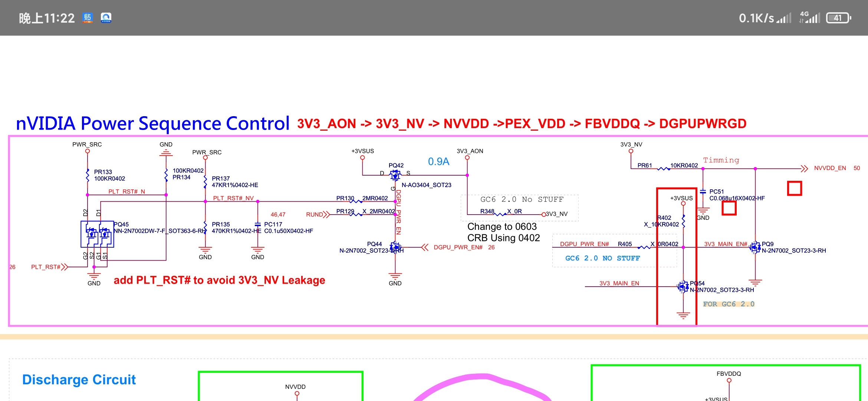868x401 pixels.
Task: Tap the blue app icon in status bar
Action: tap(106, 18)
